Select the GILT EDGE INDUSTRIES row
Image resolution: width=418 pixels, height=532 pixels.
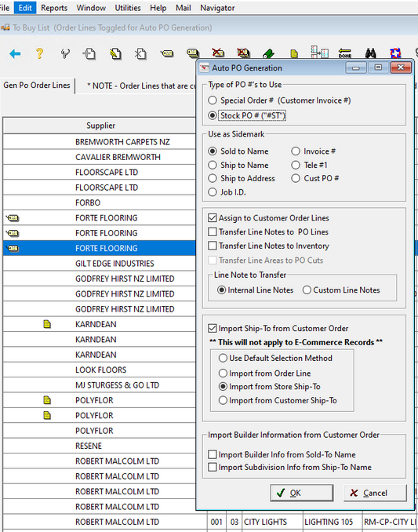tap(100, 264)
